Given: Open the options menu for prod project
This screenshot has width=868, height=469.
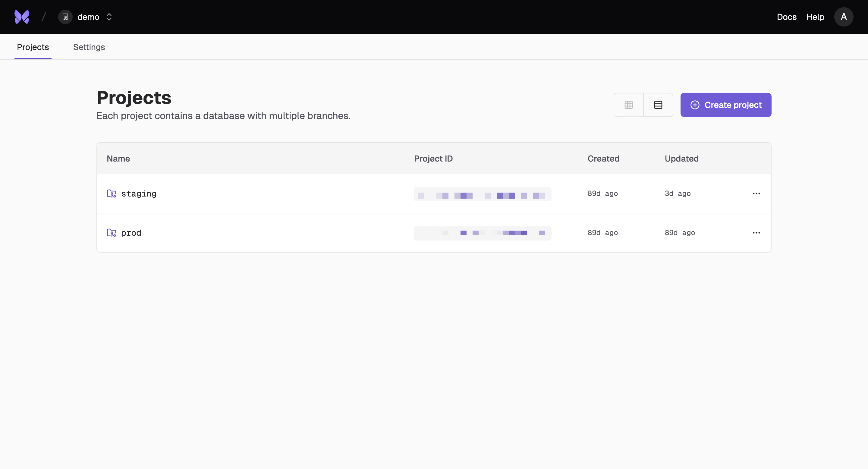Looking at the screenshot, I should (756, 232).
